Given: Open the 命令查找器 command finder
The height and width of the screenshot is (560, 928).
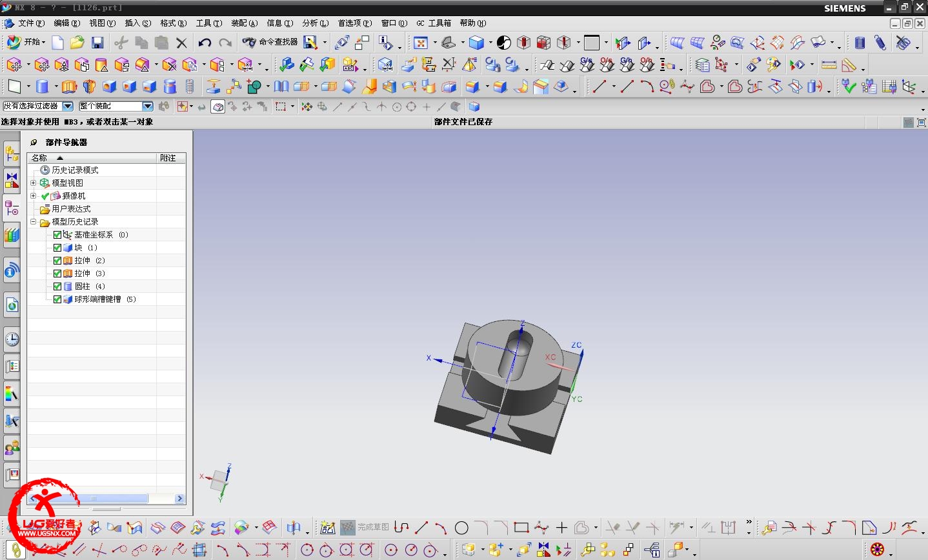Looking at the screenshot, I should (270, 42).
